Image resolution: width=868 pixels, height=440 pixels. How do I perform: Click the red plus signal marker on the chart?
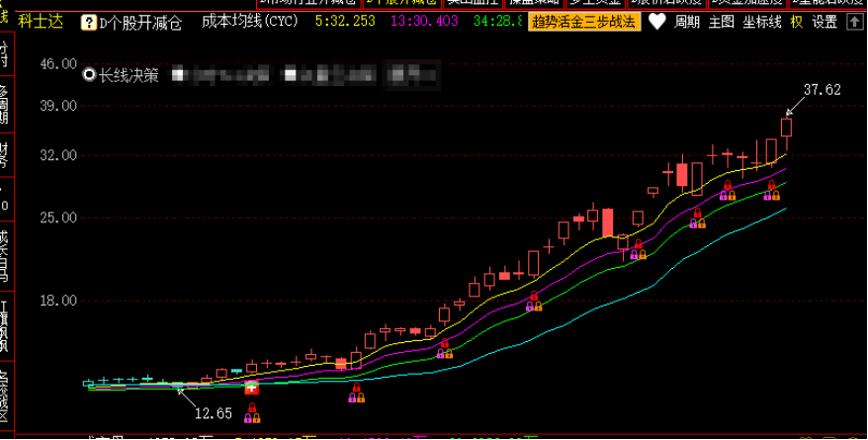252,388
